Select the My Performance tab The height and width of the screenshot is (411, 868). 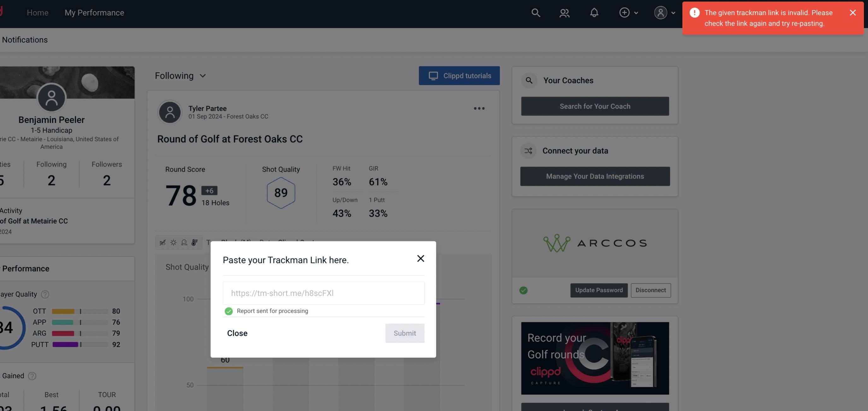pyautogui.click(x=95, y=12)
